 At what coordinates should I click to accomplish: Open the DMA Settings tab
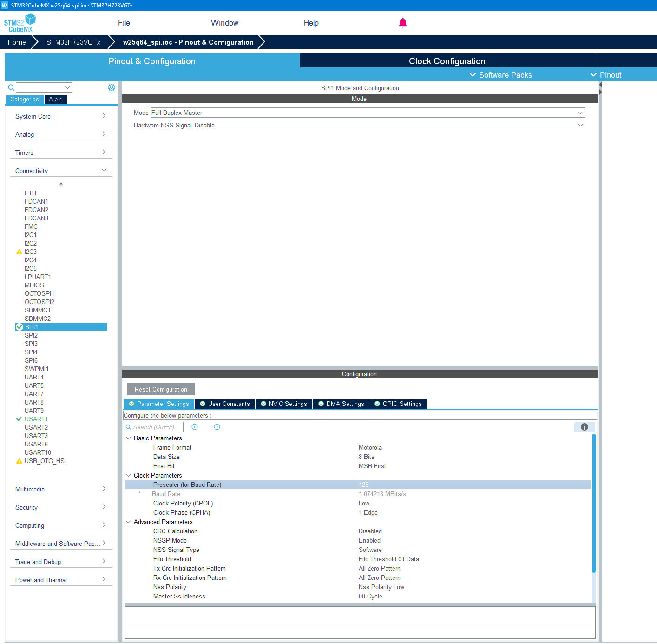[x=341, y=404]
